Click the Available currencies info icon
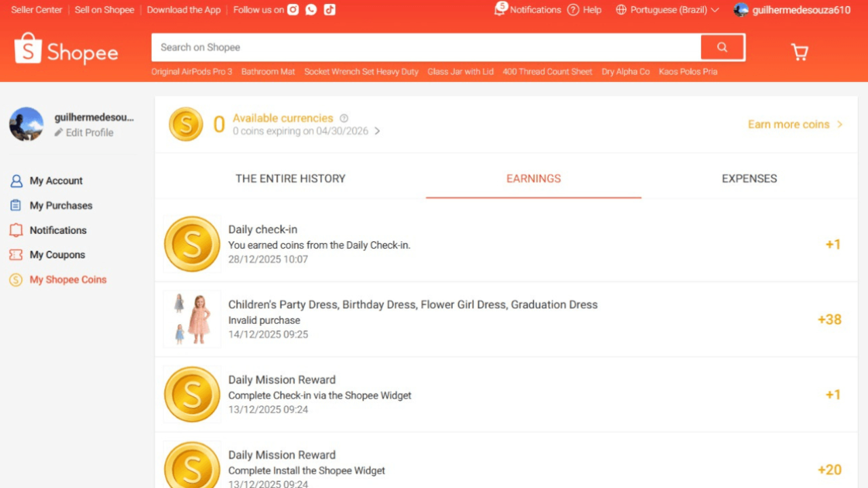This screenshot has height=488, width=868. tap(344, 118)
